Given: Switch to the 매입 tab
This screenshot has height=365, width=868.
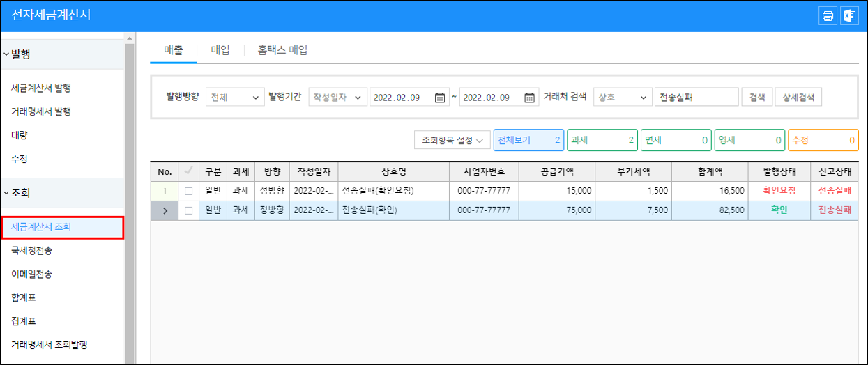Looking at the screenshot, I should coord(220,50).
